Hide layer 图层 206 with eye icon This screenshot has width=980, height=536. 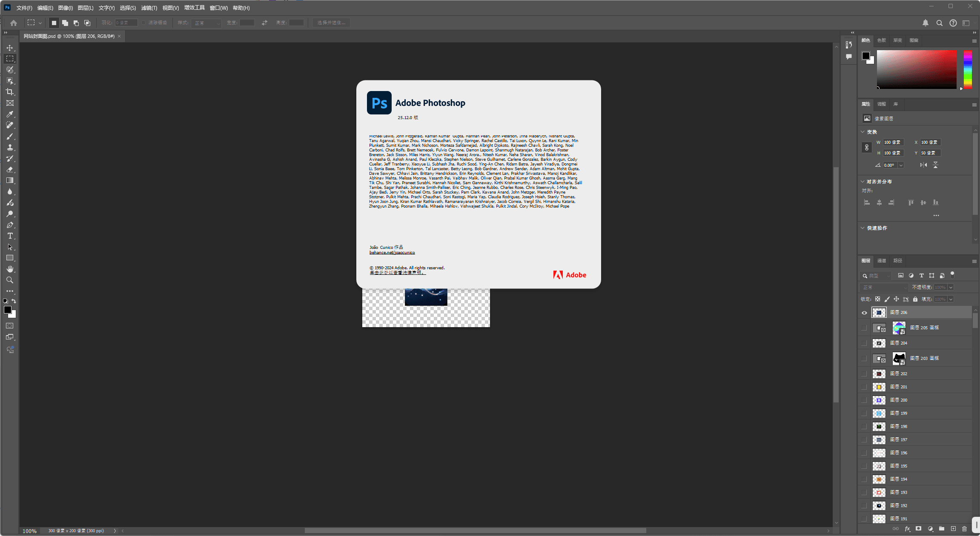864,313
